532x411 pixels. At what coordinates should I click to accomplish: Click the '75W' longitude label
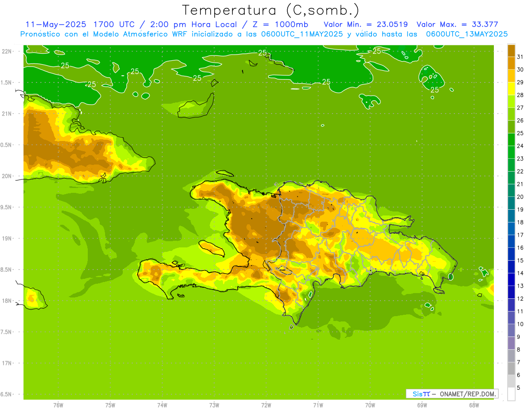coord(110,405)
